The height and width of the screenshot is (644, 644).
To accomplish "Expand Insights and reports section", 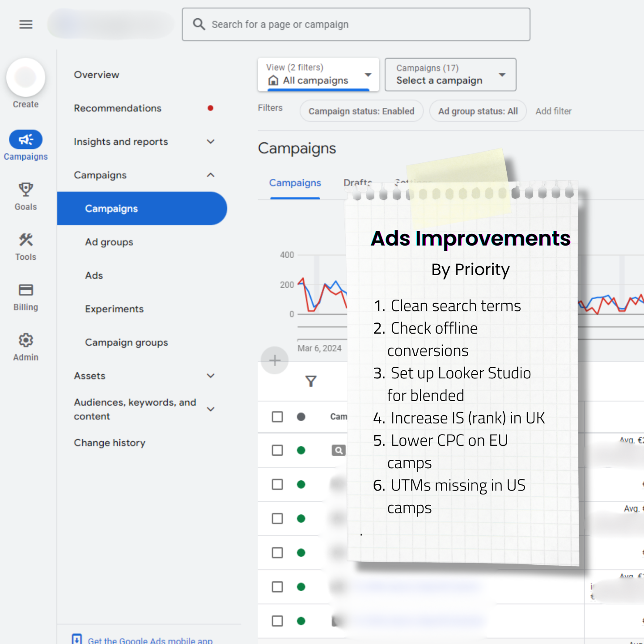I will click(211, 142).
